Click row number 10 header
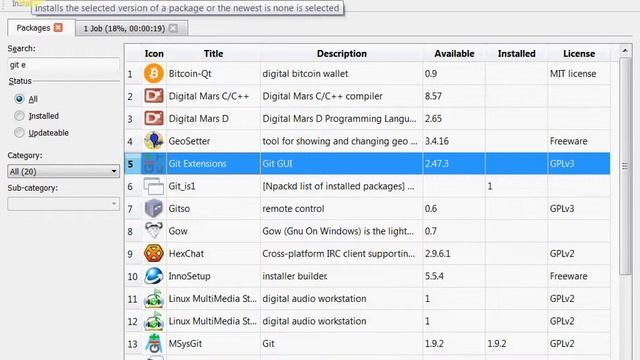Screen dimensions: 640x360 (x=133, y=276)
